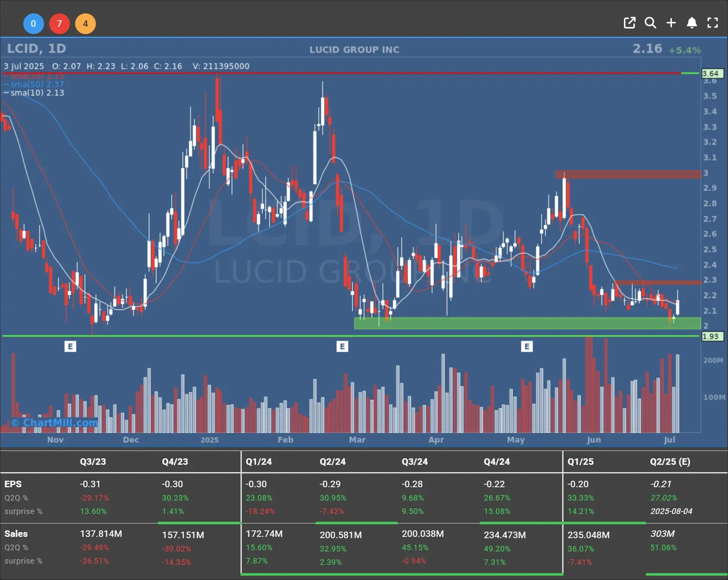This screenshot has width=728, height=580.
Task: Click EPS value -0.31 for Q3/23
Action: pyautogui.click(x=90, y=484)
